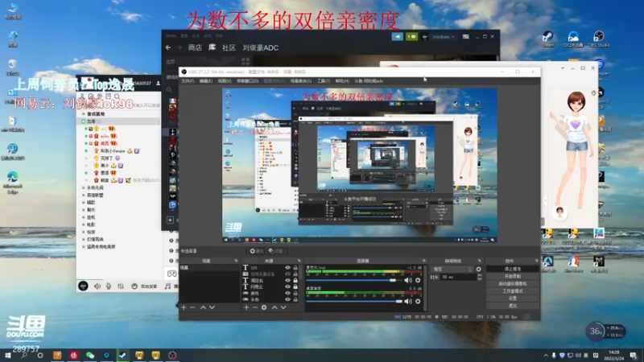Increase transition 时长 with the stepper arrows
The height and width of the screenshot is (362, 644).
coord(479,276)
